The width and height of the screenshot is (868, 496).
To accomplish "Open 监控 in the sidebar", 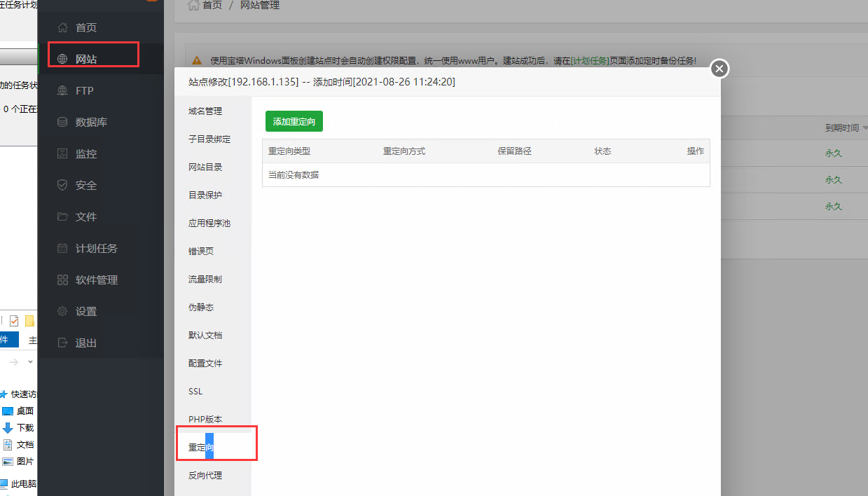I will click(x=85, y=154).
